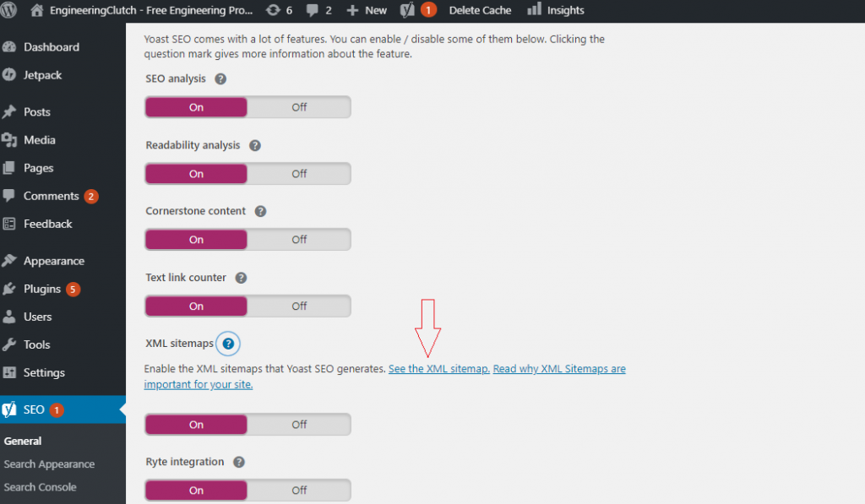Open the updates icon showing 6
The height and width of the screenshot is (504, 865).
point(273,10)
